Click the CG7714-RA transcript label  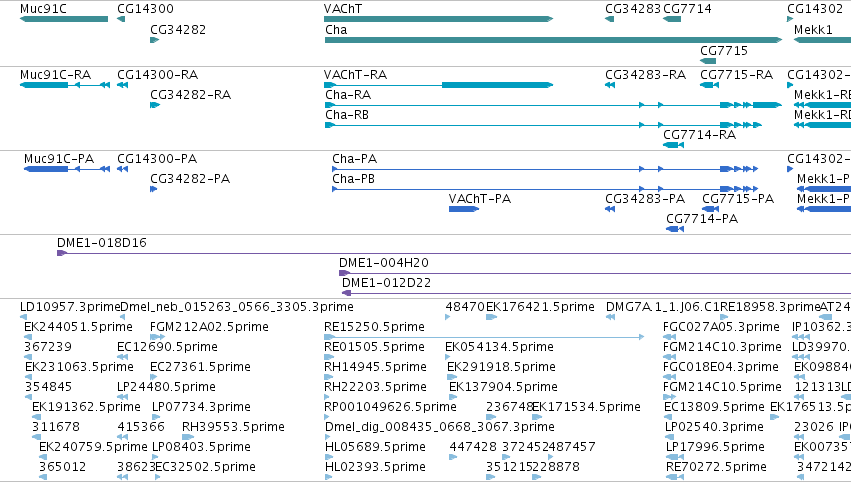click(700, 134)
